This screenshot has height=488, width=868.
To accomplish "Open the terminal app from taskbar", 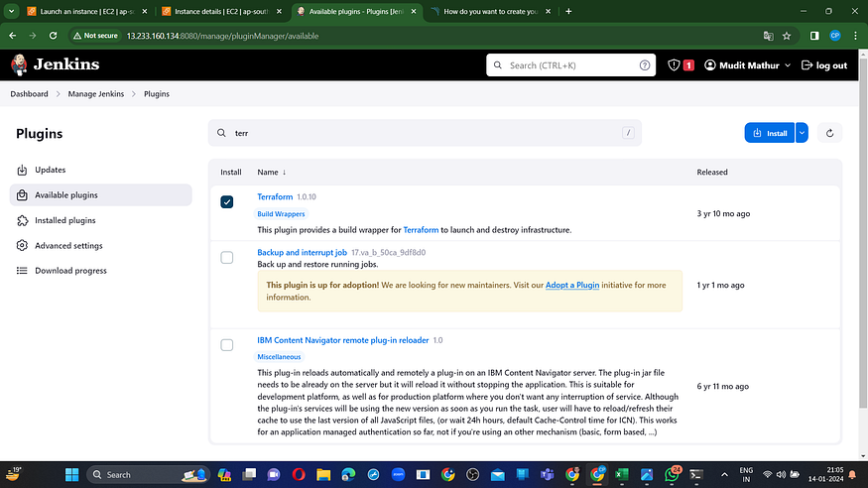I will [696, 475].
